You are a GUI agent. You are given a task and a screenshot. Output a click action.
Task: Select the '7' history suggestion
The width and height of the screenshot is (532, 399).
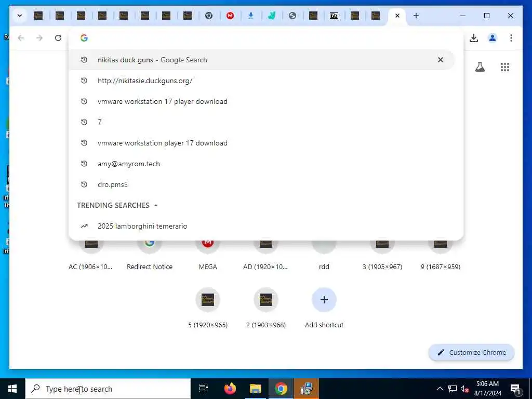pyautogui.click(x=261, y=122)
